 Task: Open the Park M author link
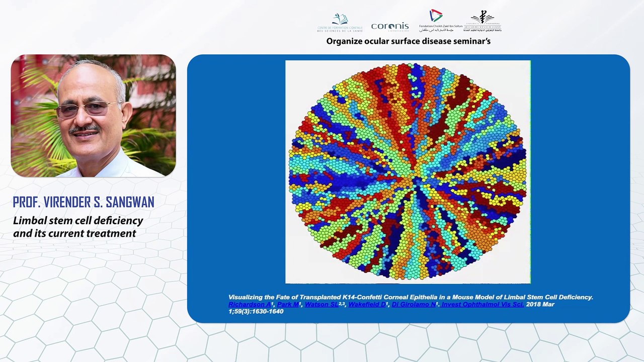(289, 304)
